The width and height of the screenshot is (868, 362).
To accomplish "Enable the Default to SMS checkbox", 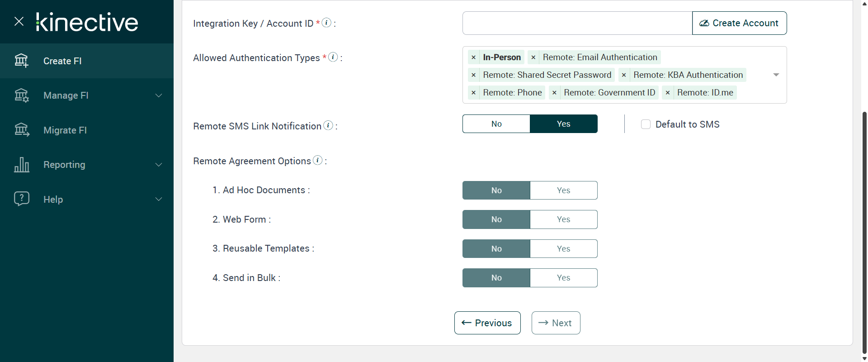I will click(x=646, y=124).
